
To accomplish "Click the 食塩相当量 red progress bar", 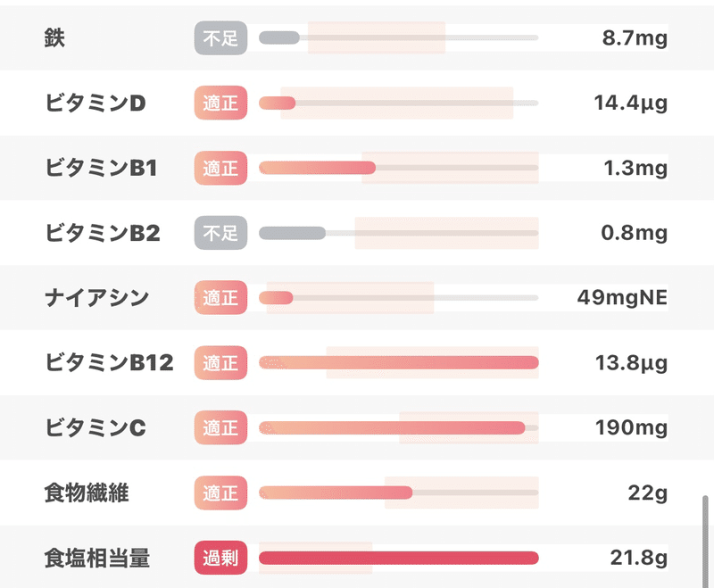I will click(x=398, y=559).
